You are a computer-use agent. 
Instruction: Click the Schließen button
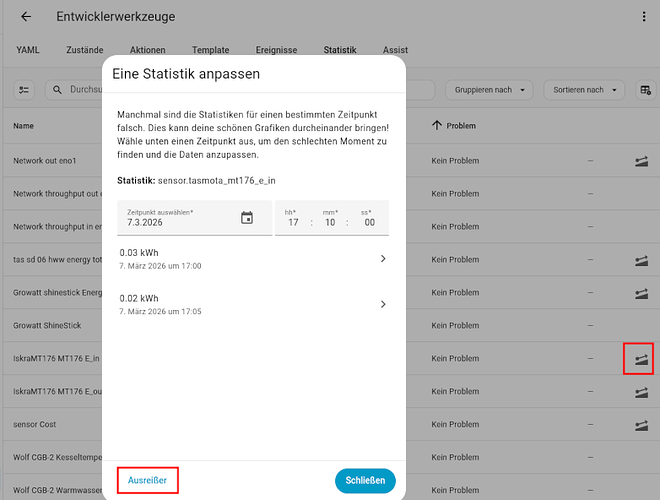tap(365, 481)
